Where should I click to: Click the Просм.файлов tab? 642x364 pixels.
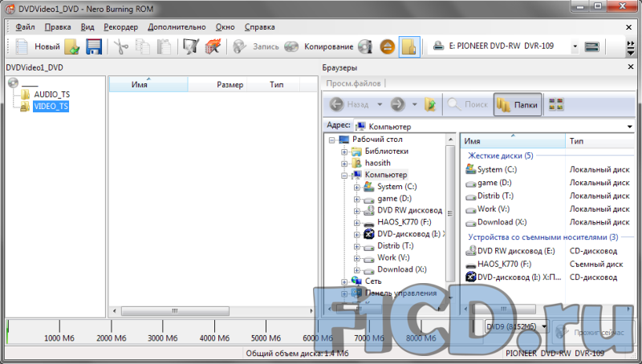point(353,83)
